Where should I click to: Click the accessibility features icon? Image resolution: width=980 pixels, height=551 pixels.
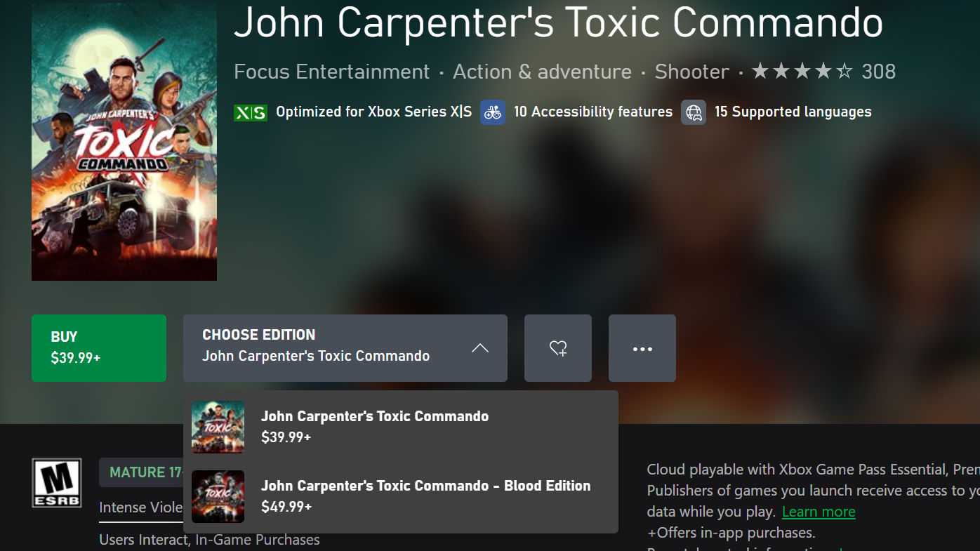coord(493,112)
